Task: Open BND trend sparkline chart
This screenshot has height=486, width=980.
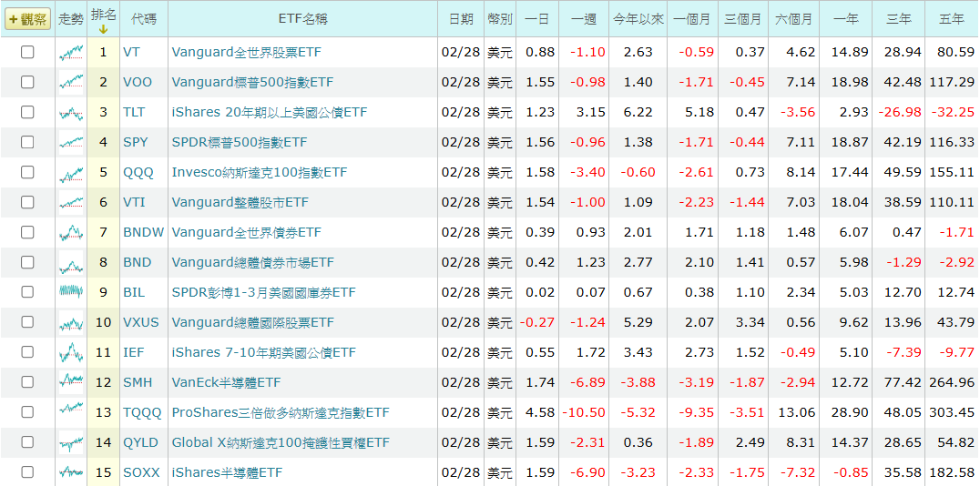Action: click(71, 262)
